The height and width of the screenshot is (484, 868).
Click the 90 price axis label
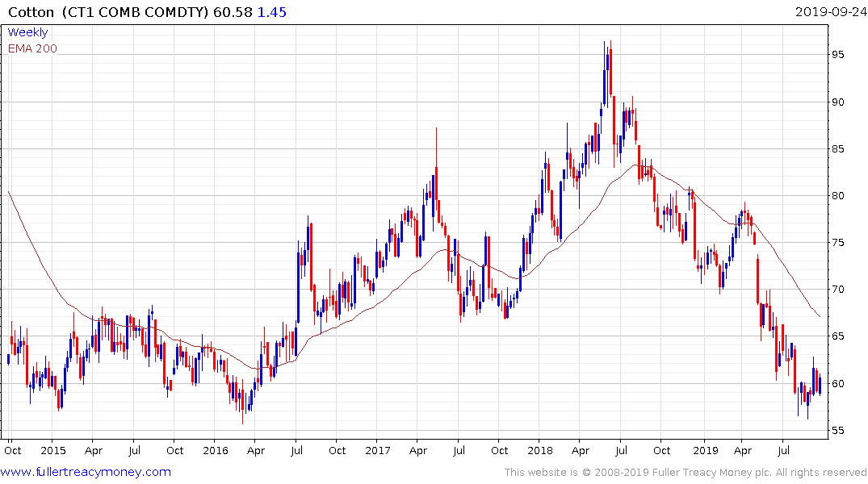(x=837, y=102)
